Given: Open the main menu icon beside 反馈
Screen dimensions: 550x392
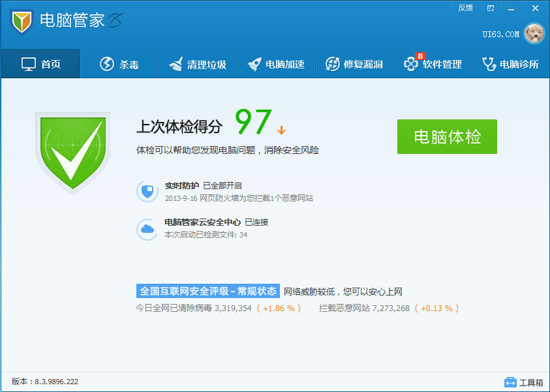Looking at the screenshot, I should (x=491, y=8).
